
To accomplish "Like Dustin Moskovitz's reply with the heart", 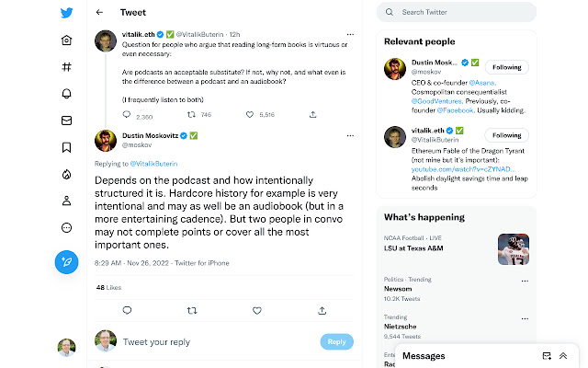I will pos(257,311).
